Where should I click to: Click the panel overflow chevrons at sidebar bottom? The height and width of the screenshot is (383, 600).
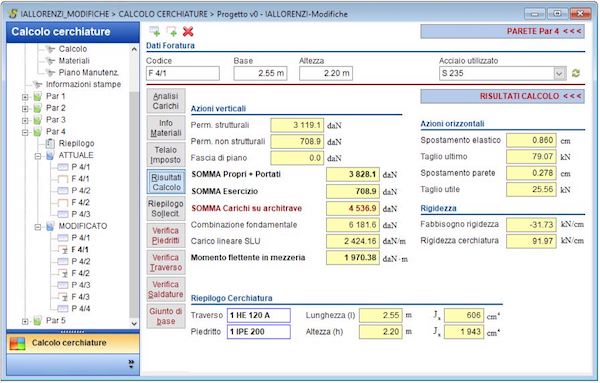(x=131, y=364)
